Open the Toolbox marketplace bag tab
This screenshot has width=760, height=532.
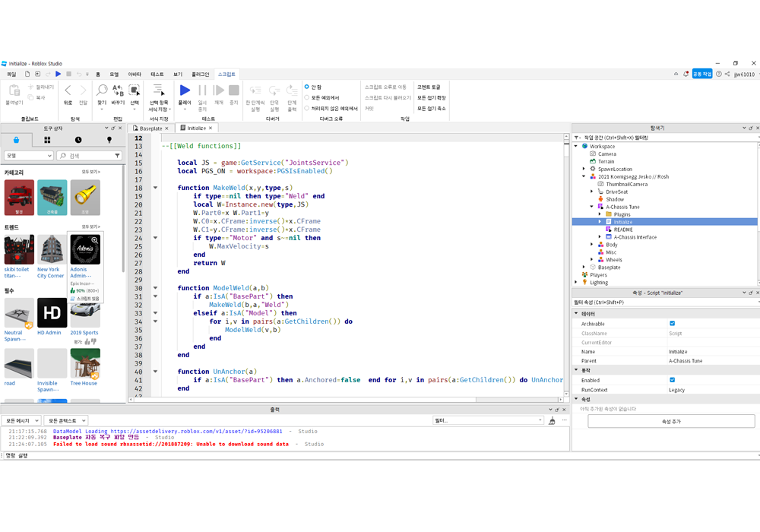(x=16, y=140)
